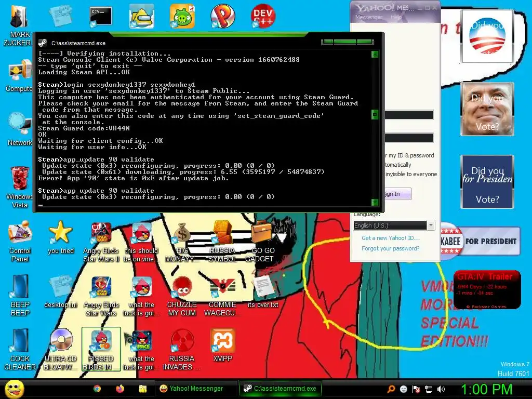This screenshot has height=399, width=532.
Task: Click the sticky note desktop icon
Action: point(60,16)
